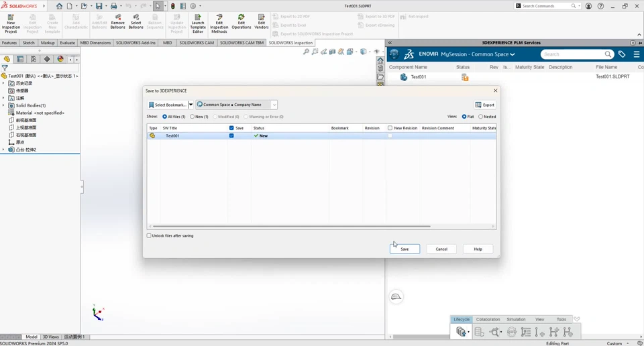644x346 pixels.
Task: Select the All files radio button
Action: [x=165, y=117]
